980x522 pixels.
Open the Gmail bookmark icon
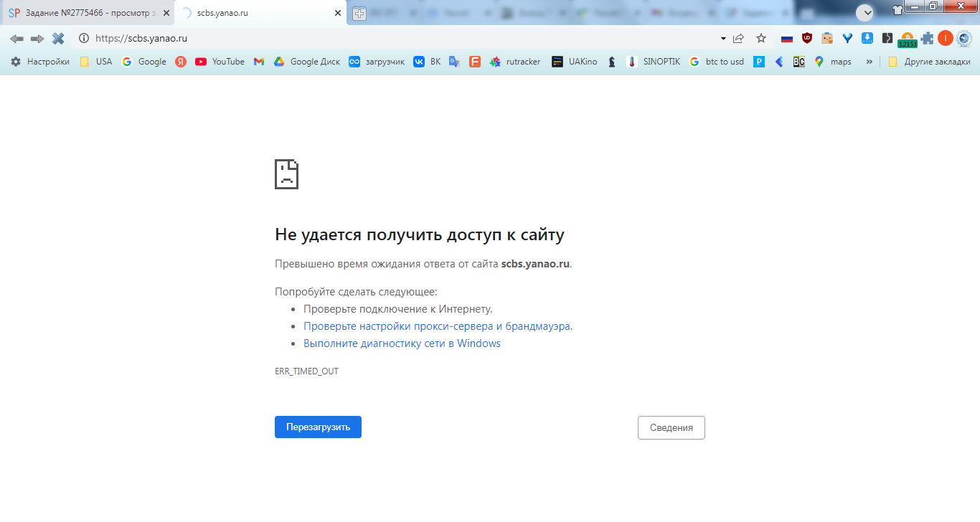[x=259, y=62]
